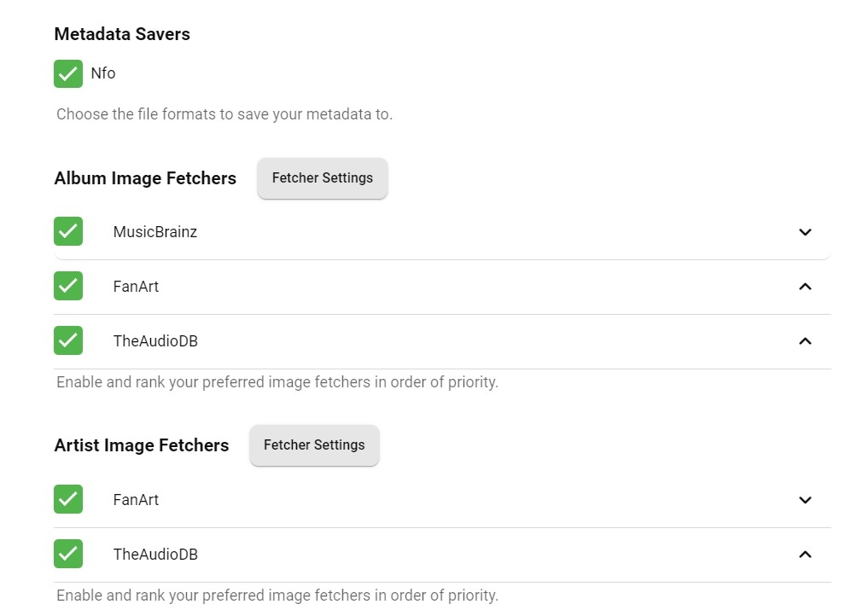This screenshot has height=616, width=868.
Task: Move TheAudioDB up in album image fetchers
Action: point(805,341)
